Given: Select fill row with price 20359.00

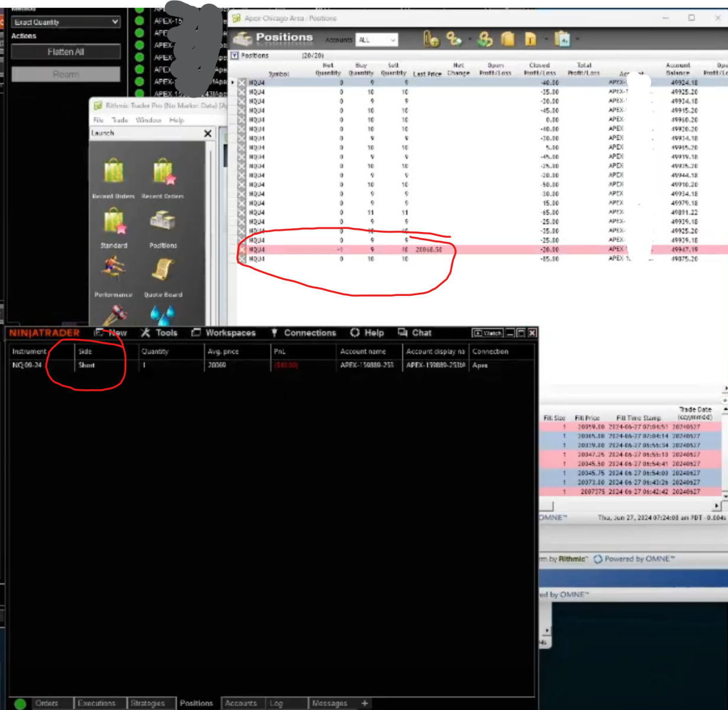Looking at the screenshot, I should click(632, 427).
